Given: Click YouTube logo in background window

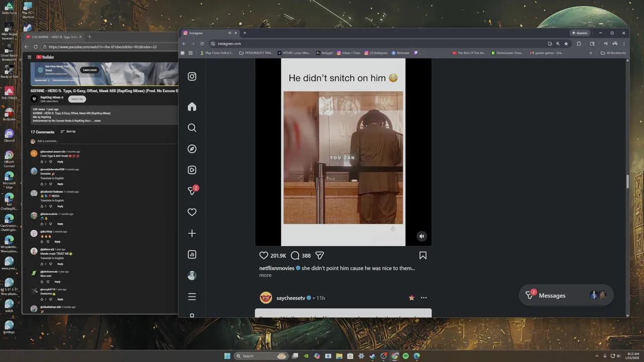Looking at the screenshot, I should [x=45, y=57].
